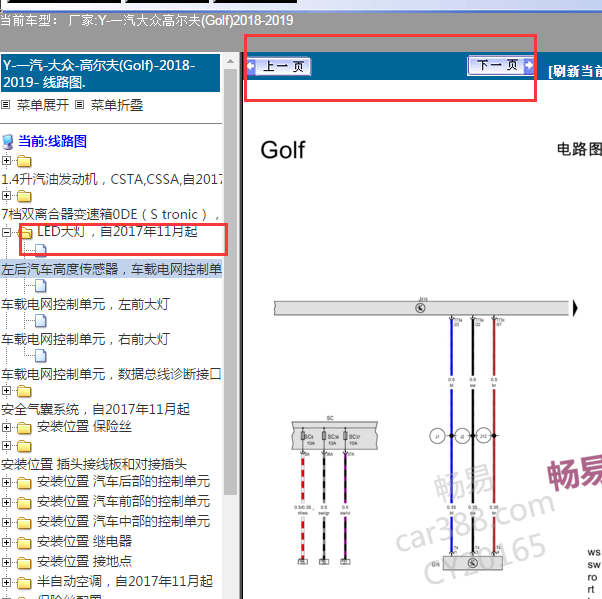Open 车载电网控制单元，数据总线诊断接口 diagram
Image resolution: width=602 pixels, height=599 pixels.
111,374
